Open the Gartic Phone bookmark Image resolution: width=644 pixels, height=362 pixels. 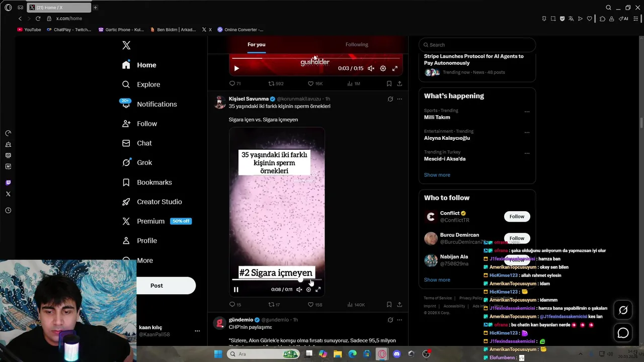point(121,30)
